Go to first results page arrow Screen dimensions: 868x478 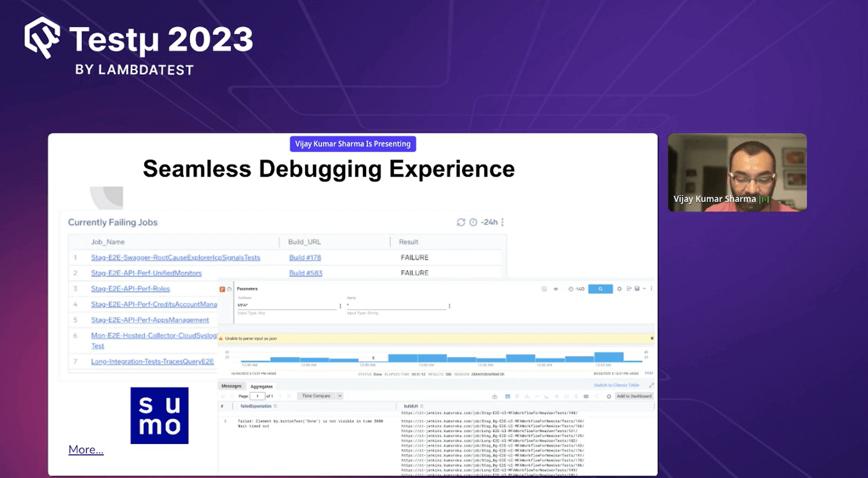point(223,396)
